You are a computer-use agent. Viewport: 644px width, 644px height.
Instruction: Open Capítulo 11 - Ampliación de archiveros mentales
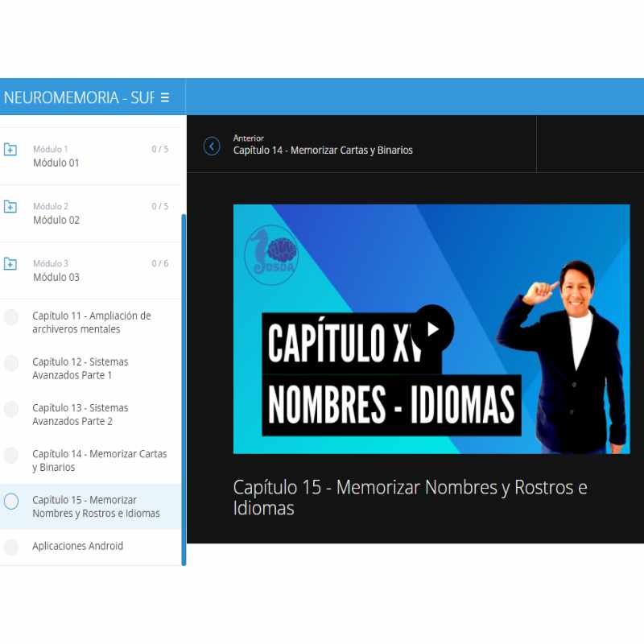(x=91, y=322)
